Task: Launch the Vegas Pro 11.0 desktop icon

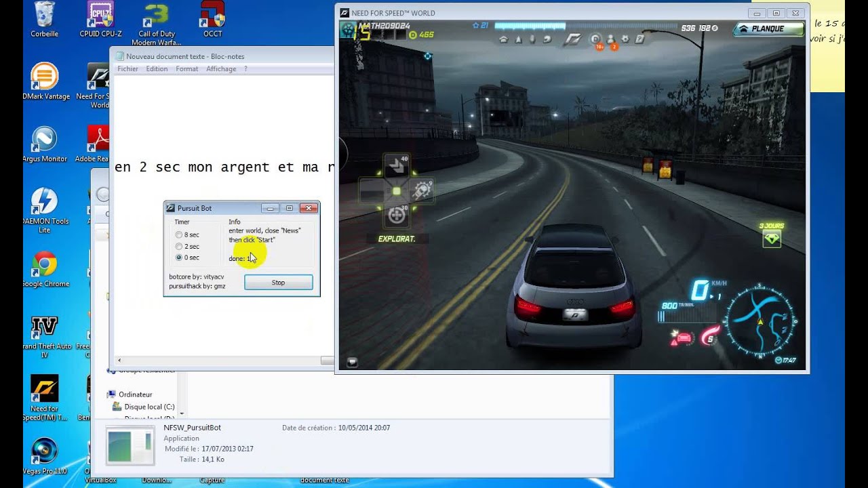Action: pos(45,456)
